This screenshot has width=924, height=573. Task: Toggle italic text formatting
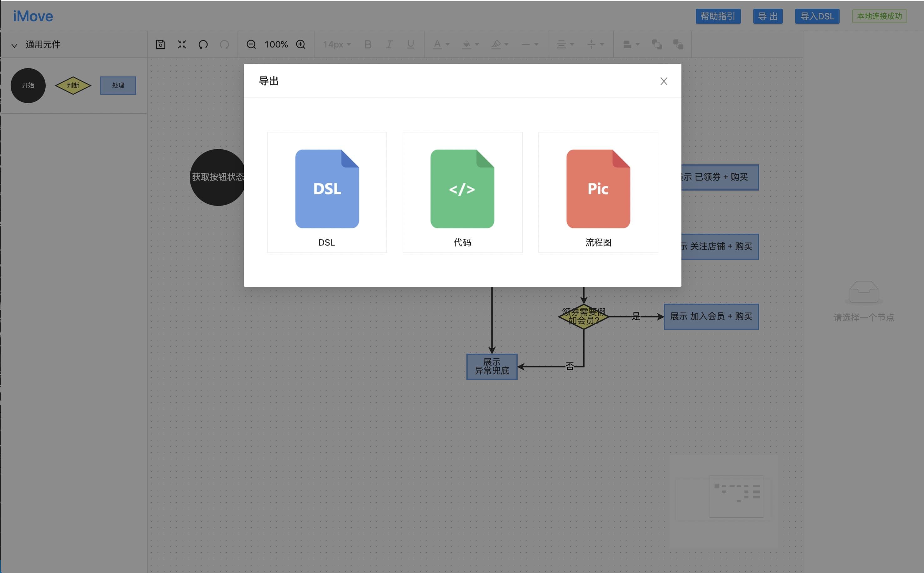[389, 44]
